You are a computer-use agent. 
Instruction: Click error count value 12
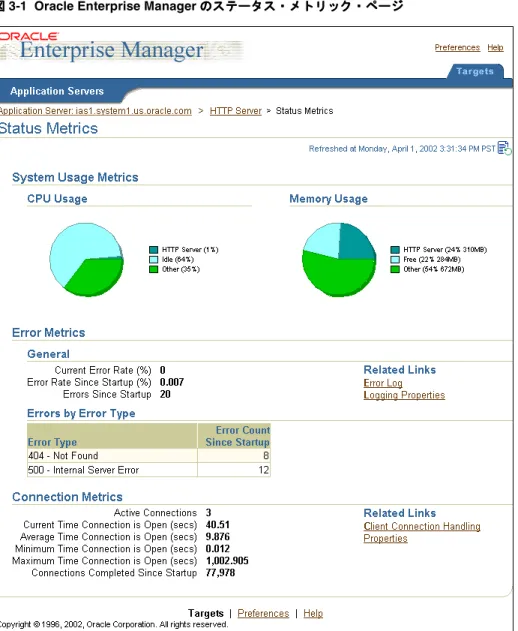pos(264,470)
